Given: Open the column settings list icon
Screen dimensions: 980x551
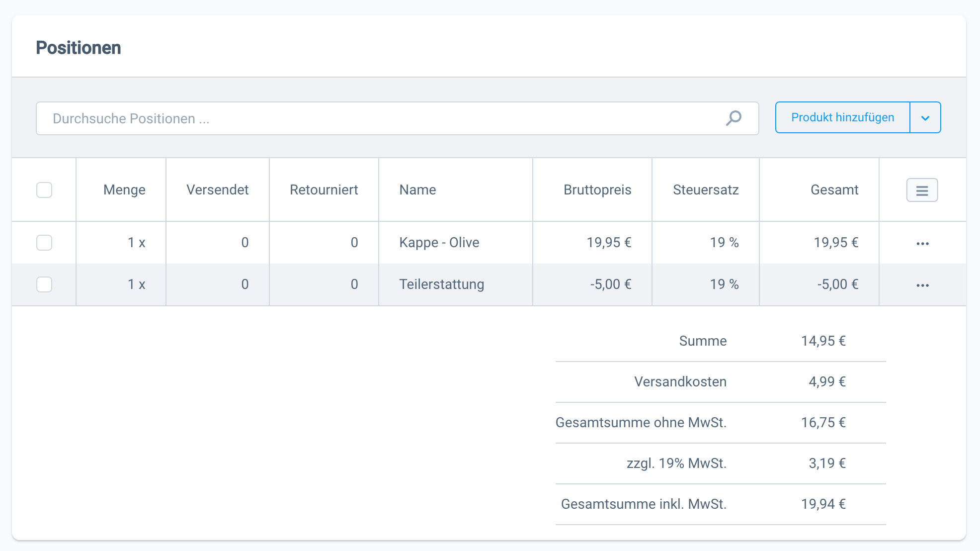Looking at the screenshot, I should (x=922, y=190).
